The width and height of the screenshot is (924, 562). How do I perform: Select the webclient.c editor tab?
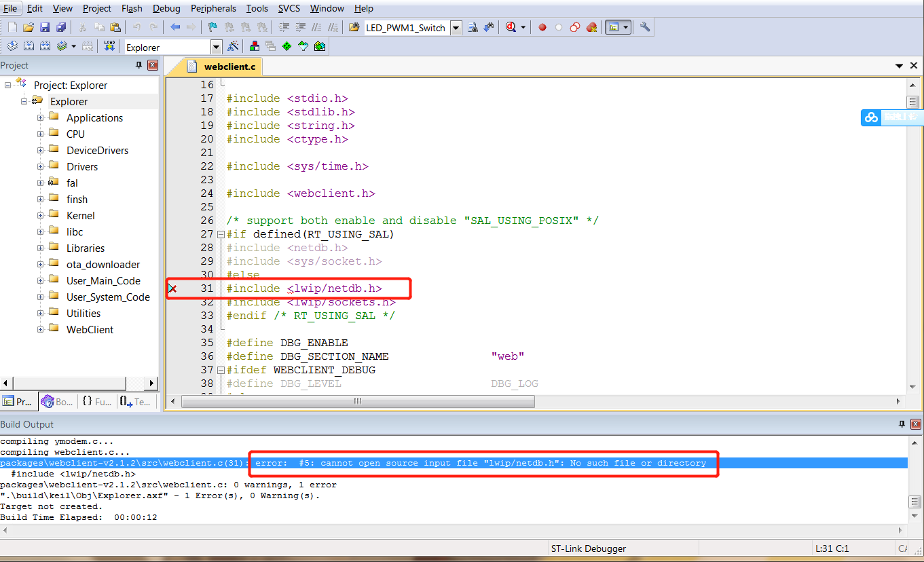click(222, 67)
